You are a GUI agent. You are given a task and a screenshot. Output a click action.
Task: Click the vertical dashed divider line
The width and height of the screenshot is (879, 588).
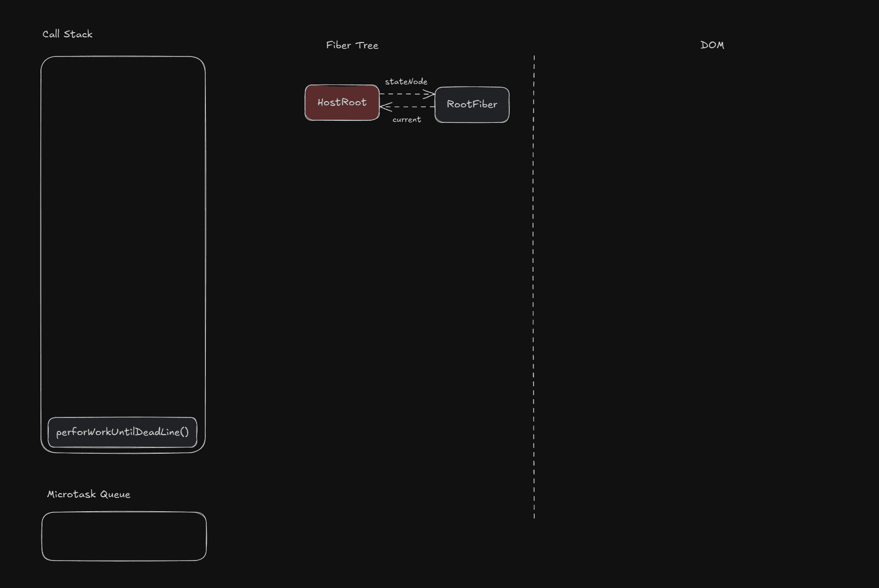(x=534, y=285)
